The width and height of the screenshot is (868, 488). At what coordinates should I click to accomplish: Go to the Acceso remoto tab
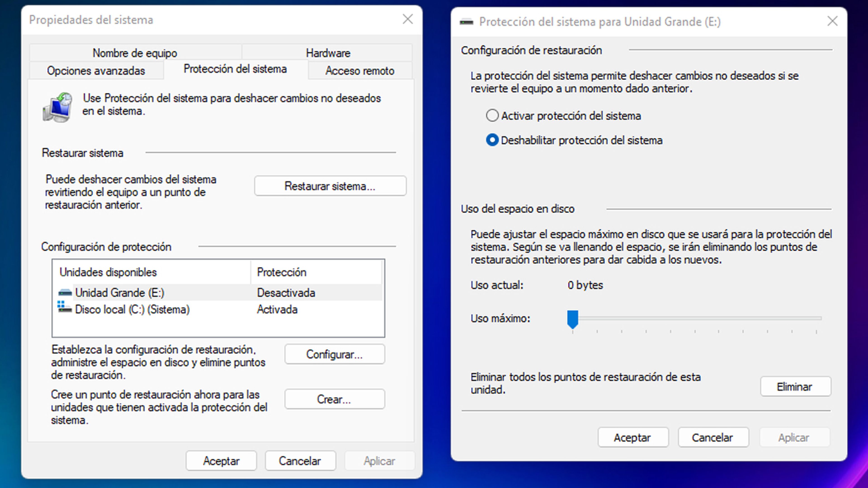pyautogui.click(x=360, y=70)
